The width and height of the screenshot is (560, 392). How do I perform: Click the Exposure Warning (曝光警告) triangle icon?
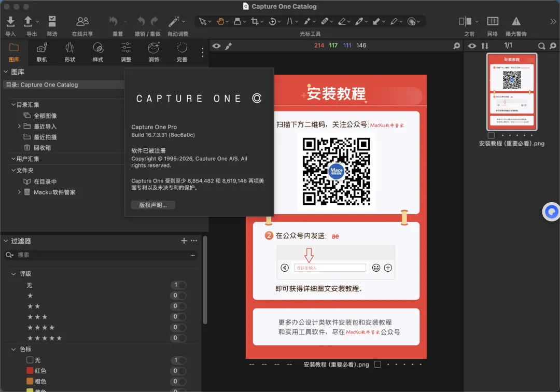coord(516,21)
